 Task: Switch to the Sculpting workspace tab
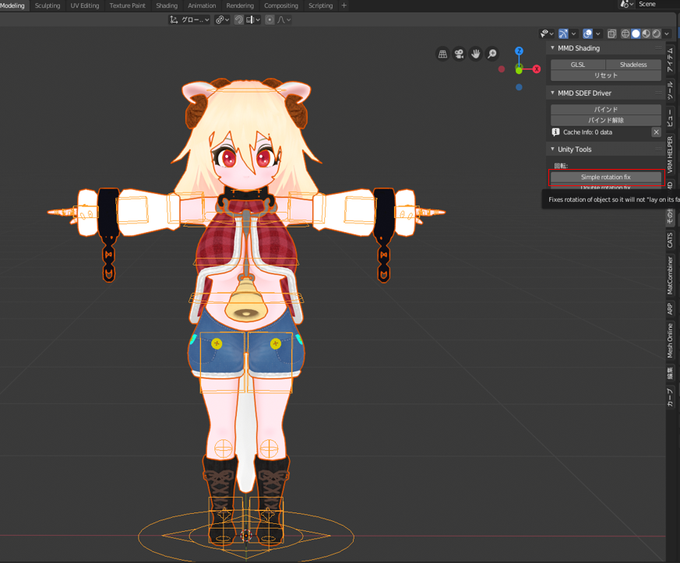[x=47, y=6]
